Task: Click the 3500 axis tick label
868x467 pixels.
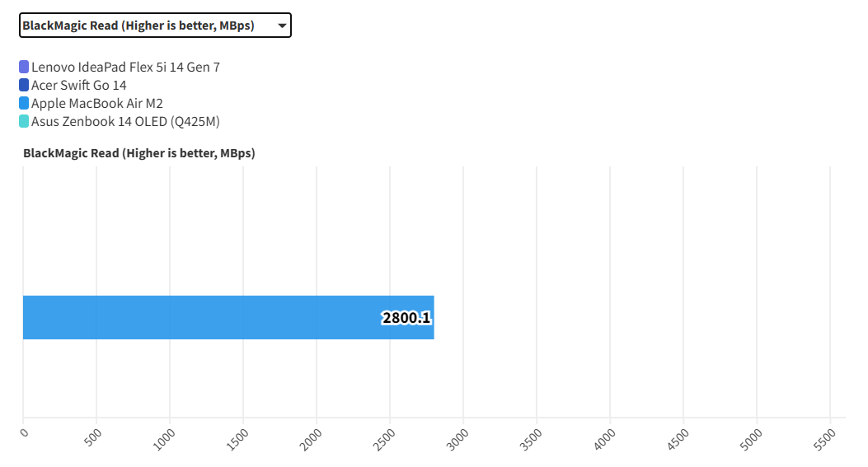Action: tap(532, 438)
